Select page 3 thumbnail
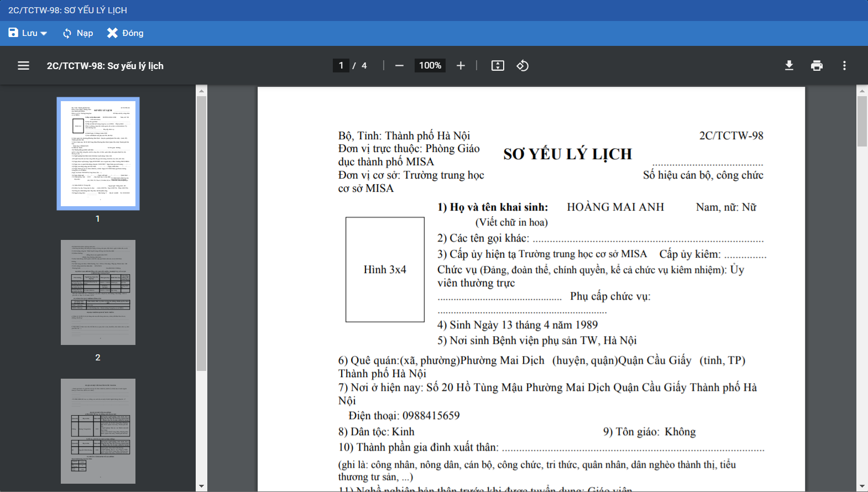868x492 pixels. pyautogui.click(x=98, y=431)
